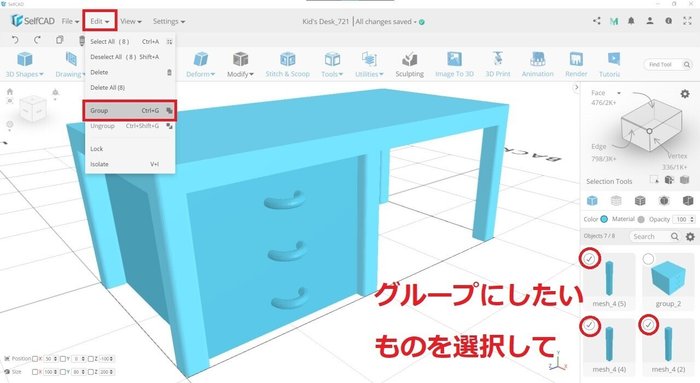Screen dimensions: 700x383
Task: Click the Edit menu button
Action: coord(100,21)
